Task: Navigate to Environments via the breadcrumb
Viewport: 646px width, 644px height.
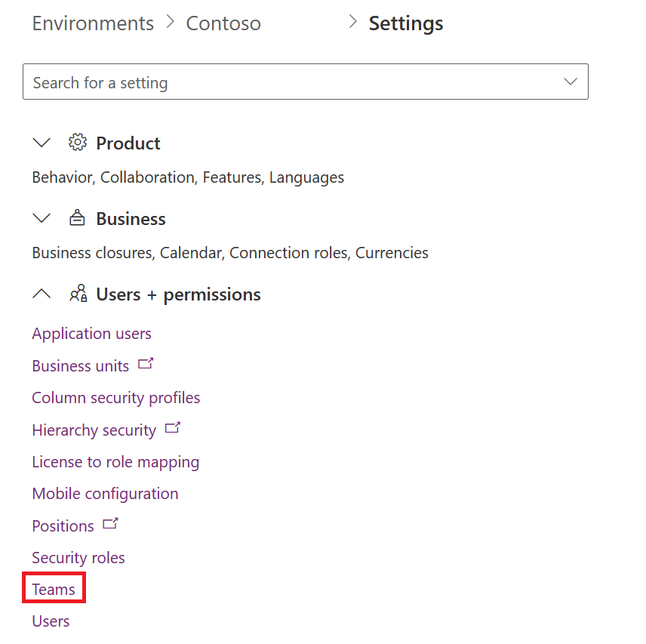Action: click(92, 23)
